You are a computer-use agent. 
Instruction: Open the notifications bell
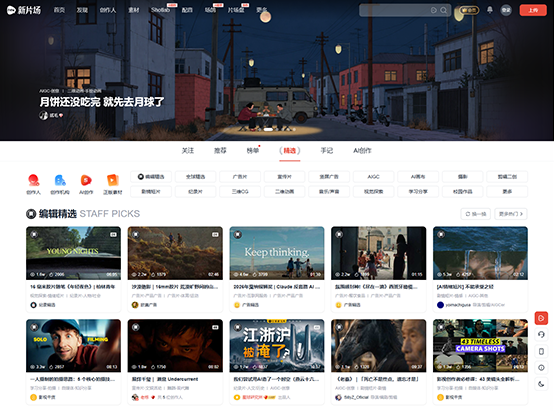point(490,10)
